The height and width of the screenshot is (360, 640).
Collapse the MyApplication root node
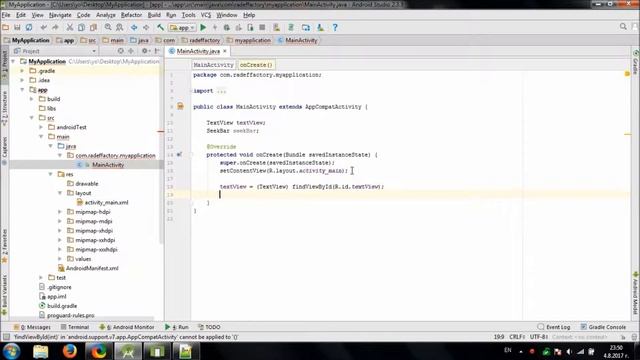[x=14, y=61]
